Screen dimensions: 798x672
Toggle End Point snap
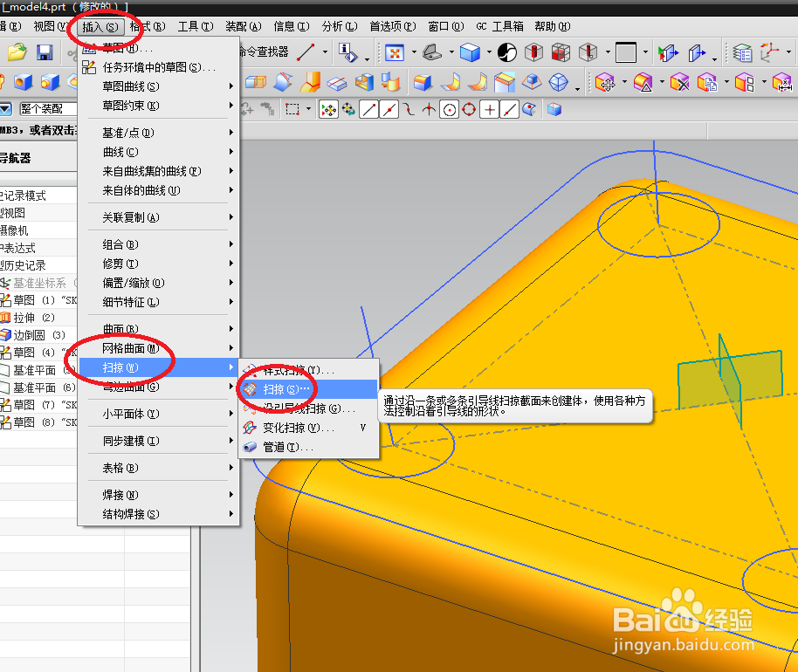369,109
